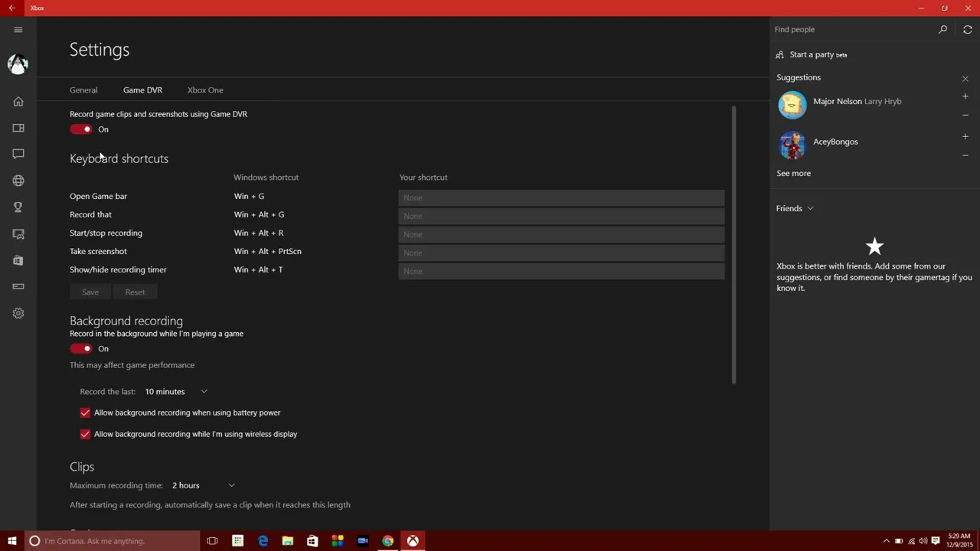The image size is (980, 551).
Task: Add AceyBongos as a friend
Action: [x=965, y=136]
